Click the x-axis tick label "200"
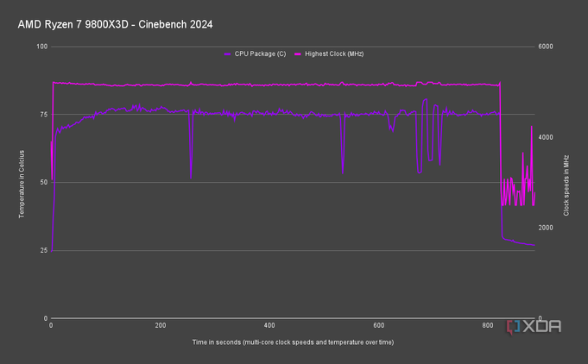 pos(160,326)
